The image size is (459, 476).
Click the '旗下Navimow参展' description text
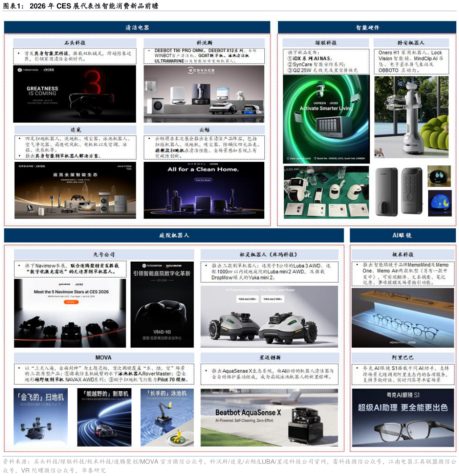(70, 269)
